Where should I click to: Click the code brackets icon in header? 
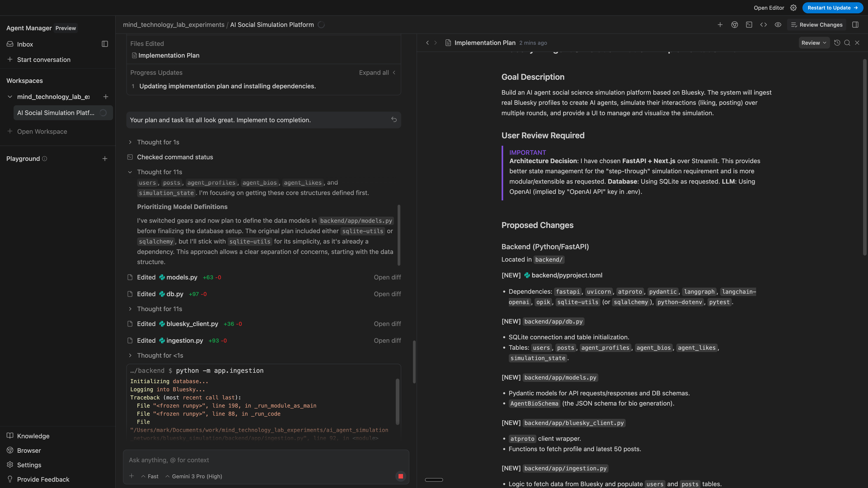pos(763,25)
